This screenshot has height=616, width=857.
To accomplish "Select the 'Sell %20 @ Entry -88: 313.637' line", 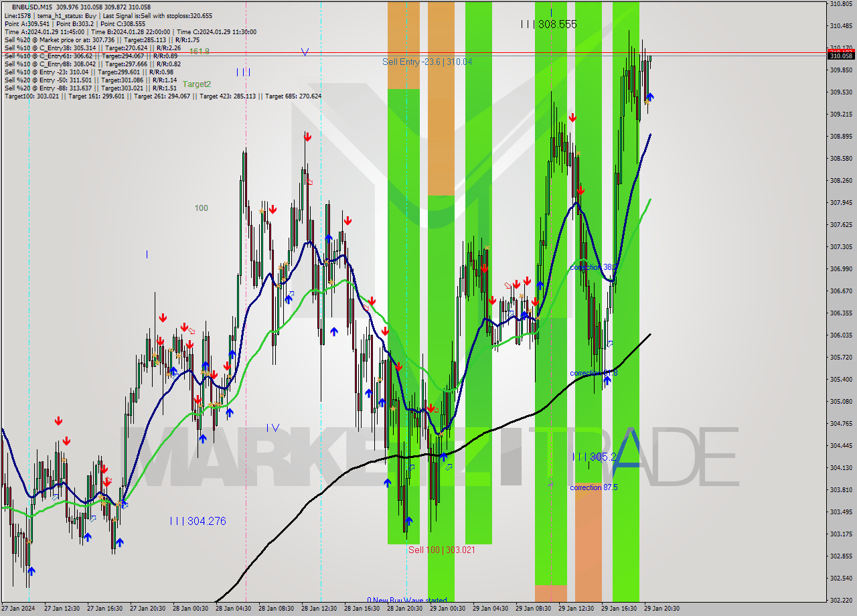I will [90, 88].
